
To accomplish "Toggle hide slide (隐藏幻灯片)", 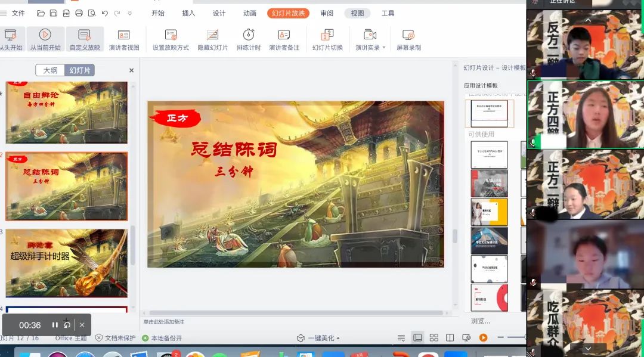I will (212, 39).
